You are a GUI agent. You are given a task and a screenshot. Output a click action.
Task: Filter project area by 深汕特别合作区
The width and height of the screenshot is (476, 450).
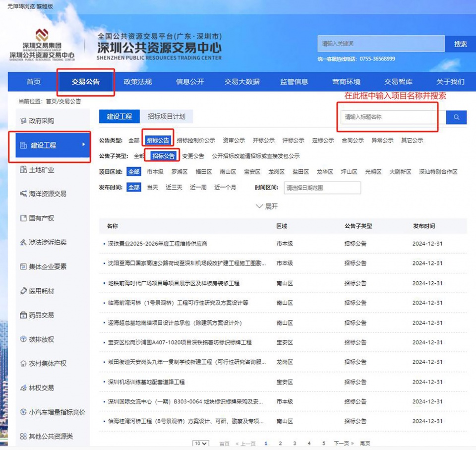[x=438, y=172]
